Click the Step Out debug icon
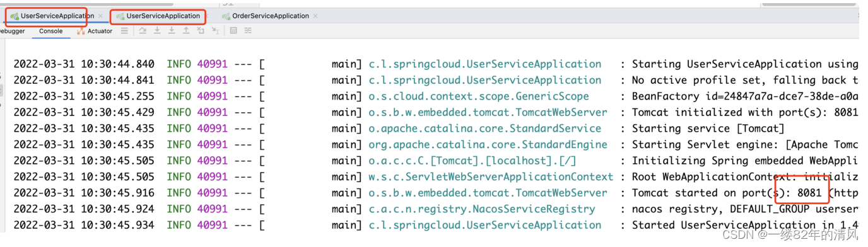Screen dimensions: 868x247 click(x=186, y=31)
